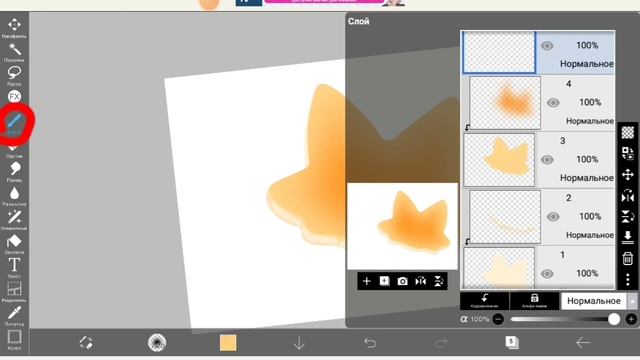640x360 pixels.
Task: Select layer 3 thumbnail with leaf shape
Action: (x=499, y=160)
